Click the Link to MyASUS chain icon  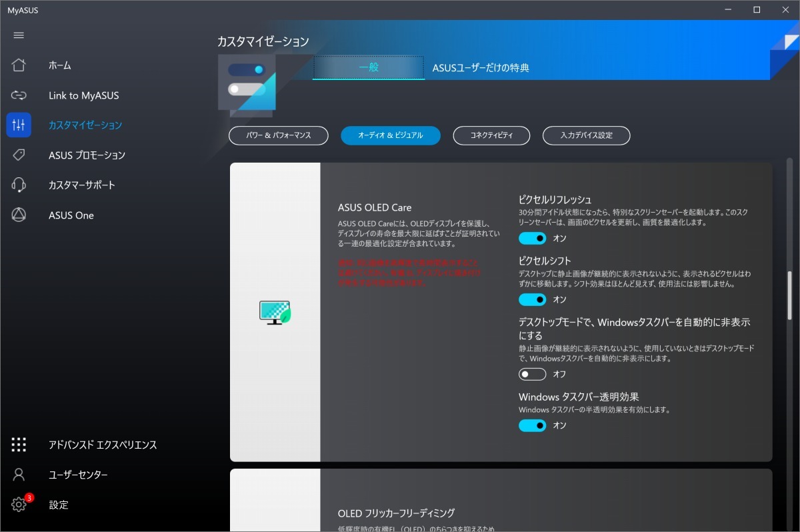pos(19,95)
